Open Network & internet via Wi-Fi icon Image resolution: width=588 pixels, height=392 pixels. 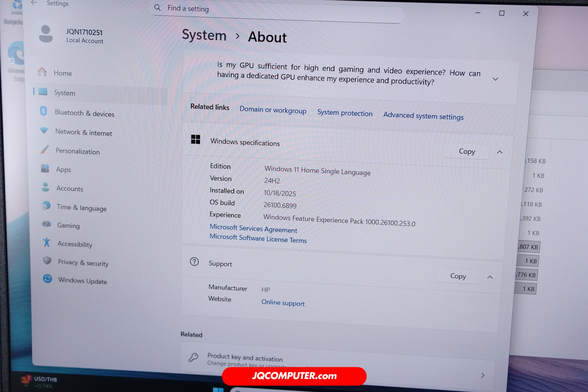[44, 130]
